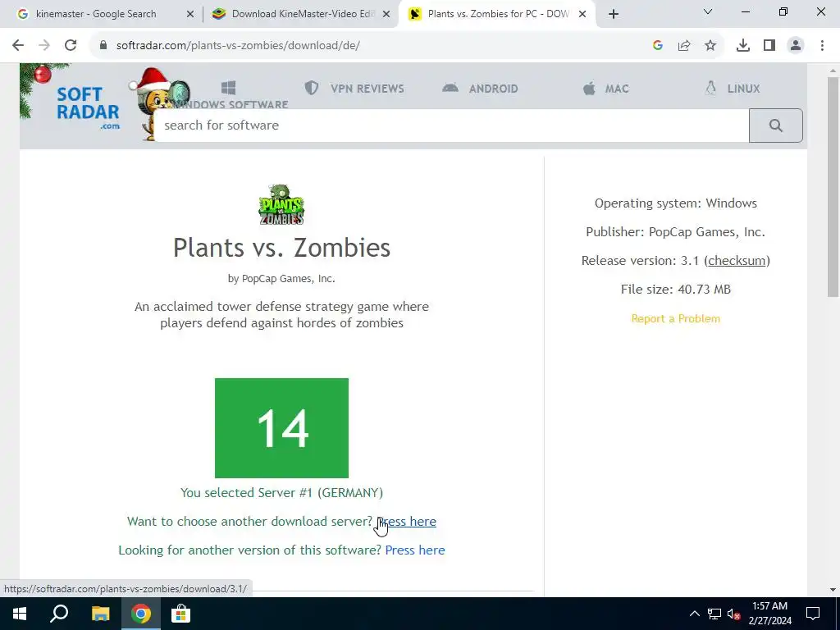Close the Plants vs. Zombies tab

pyautogui.click(x=582, y=15)
